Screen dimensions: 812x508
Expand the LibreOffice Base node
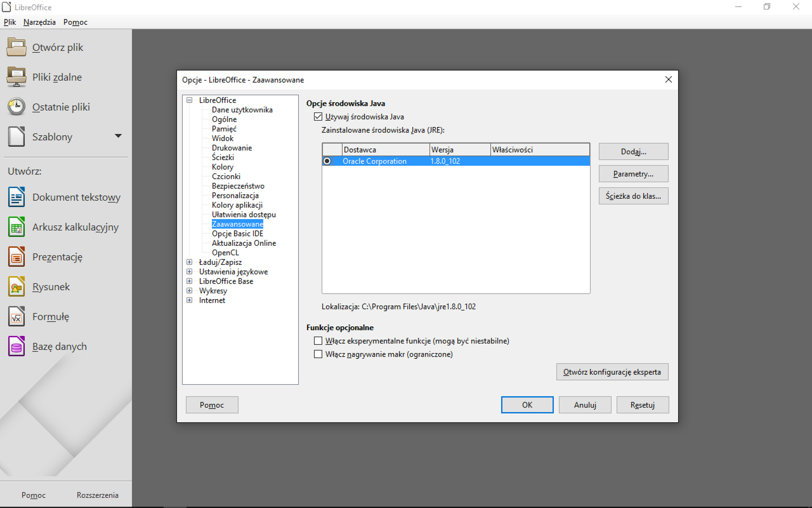click(x=189, y=281)
